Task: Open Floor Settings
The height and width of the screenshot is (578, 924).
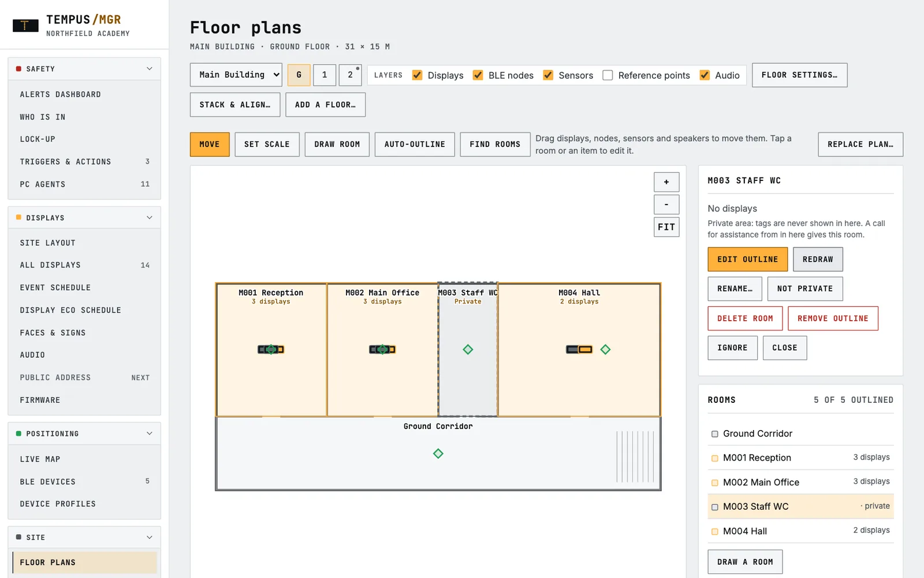Action: pos(800,75)
